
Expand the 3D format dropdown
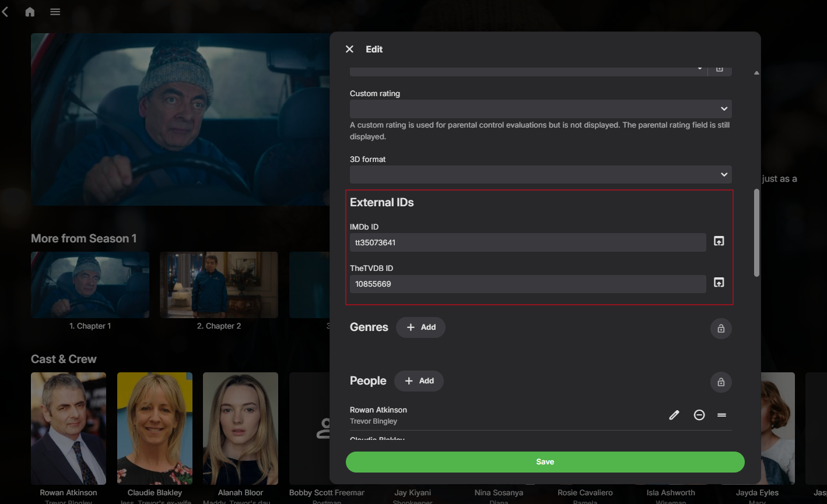coord(541,174)
